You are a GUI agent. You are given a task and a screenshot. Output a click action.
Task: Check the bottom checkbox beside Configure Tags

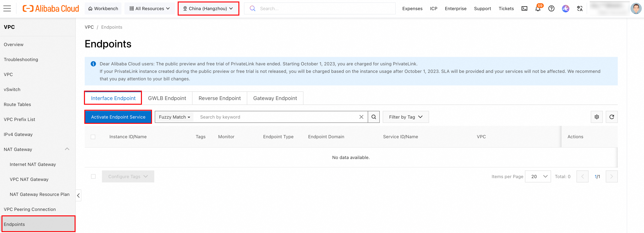point(93,177)
